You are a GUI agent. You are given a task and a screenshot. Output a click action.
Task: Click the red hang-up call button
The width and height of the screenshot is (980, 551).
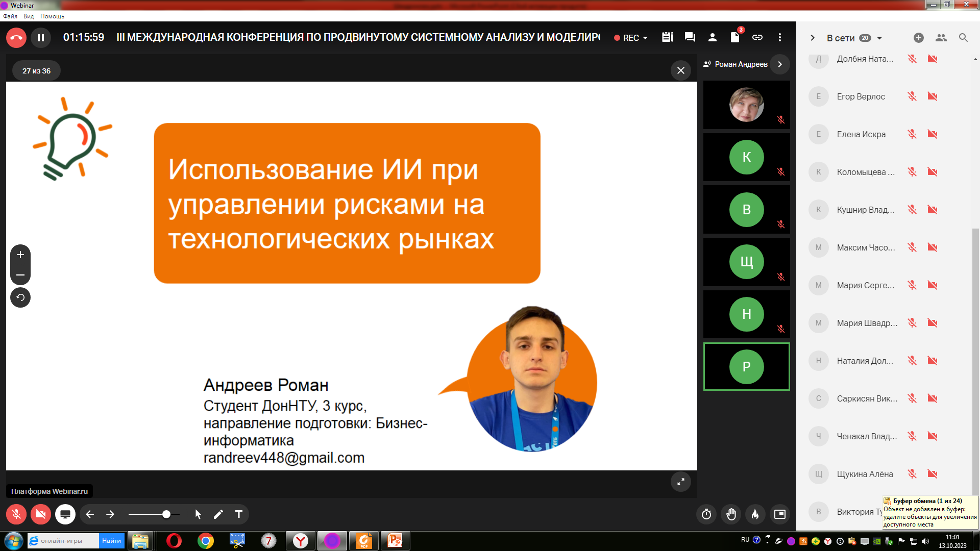(16, 37)
